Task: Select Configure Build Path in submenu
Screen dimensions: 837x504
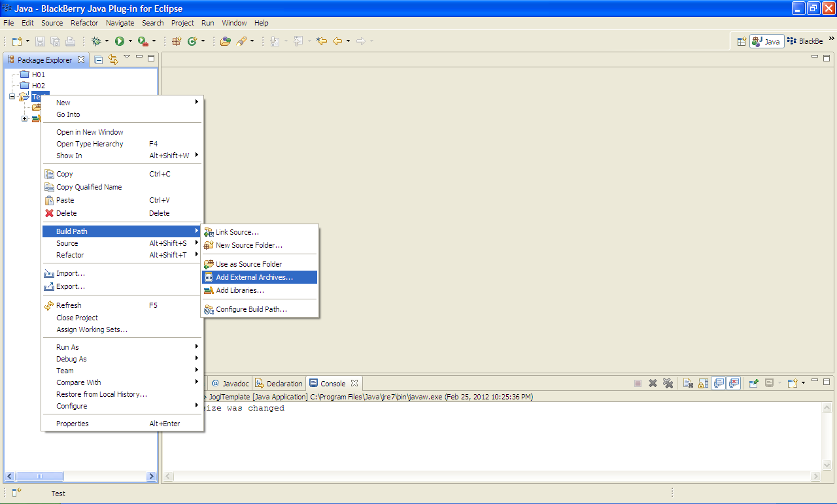Action: [x=260, y=309]
